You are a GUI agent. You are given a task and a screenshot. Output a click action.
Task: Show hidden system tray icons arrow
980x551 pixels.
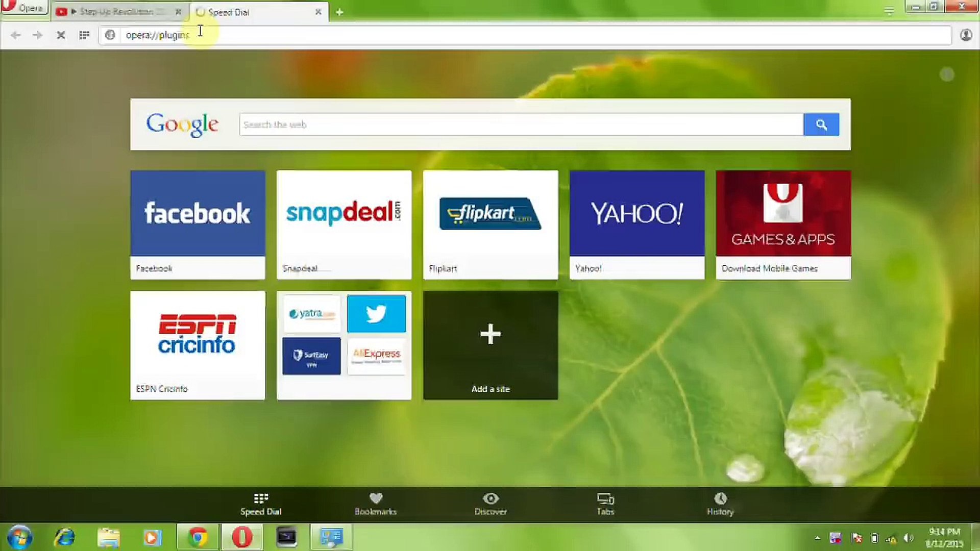[x=817, y=538]
